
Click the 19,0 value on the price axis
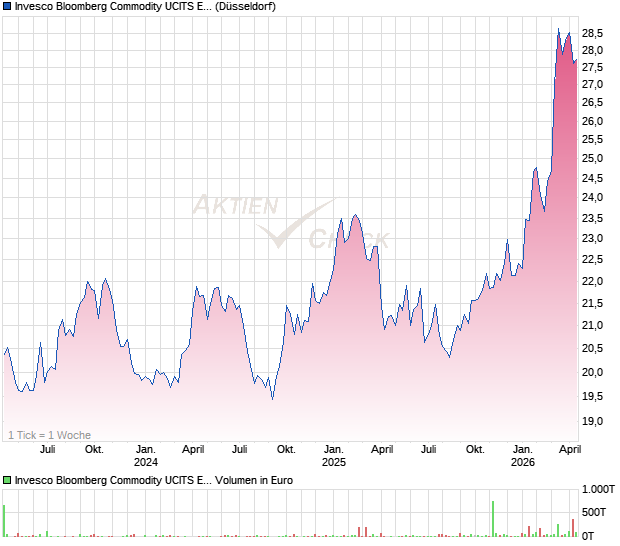tap(596, 421)
